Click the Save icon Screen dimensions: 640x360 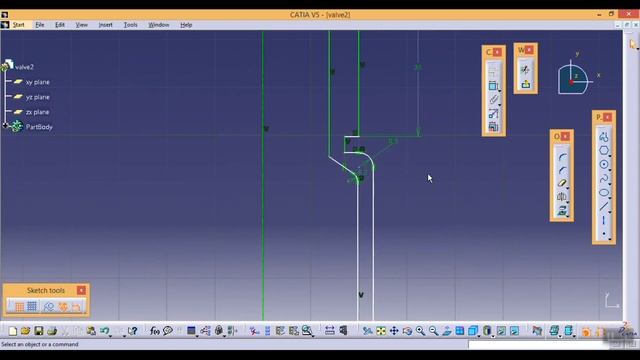click(x=39, y=331)
